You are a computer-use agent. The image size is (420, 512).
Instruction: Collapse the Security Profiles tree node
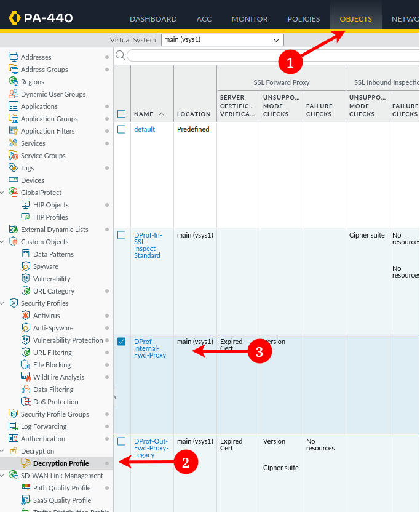[x=4, y=303]
